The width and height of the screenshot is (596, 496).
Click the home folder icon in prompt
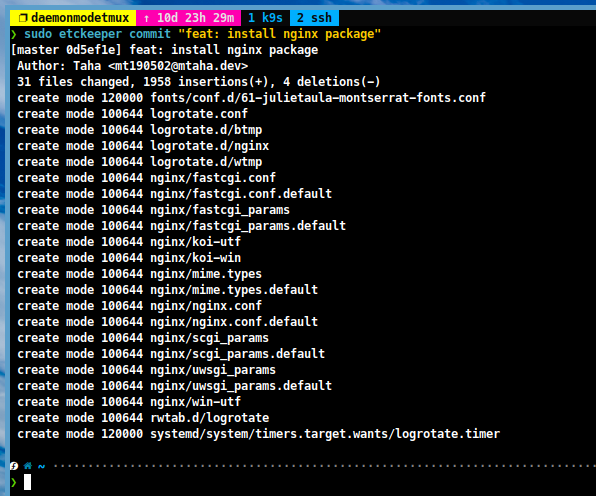click(28, 466)
